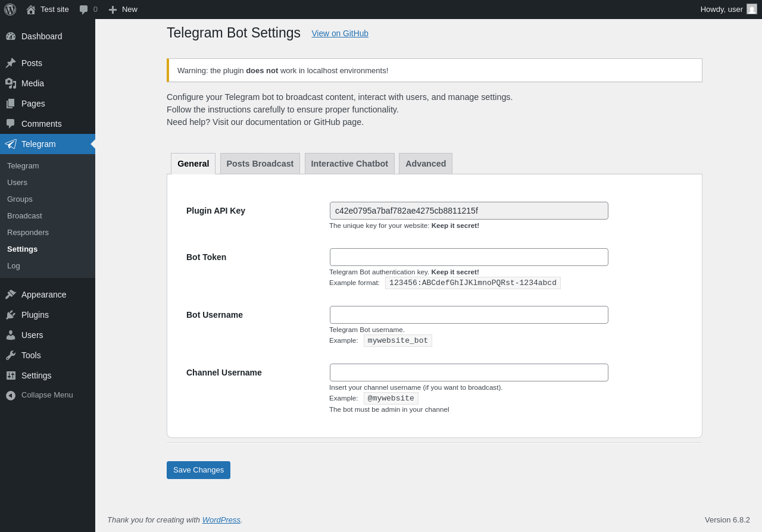Screen dimensions: 762x532
Task: Open the WordPress footer link
Action: coord(221,520)
